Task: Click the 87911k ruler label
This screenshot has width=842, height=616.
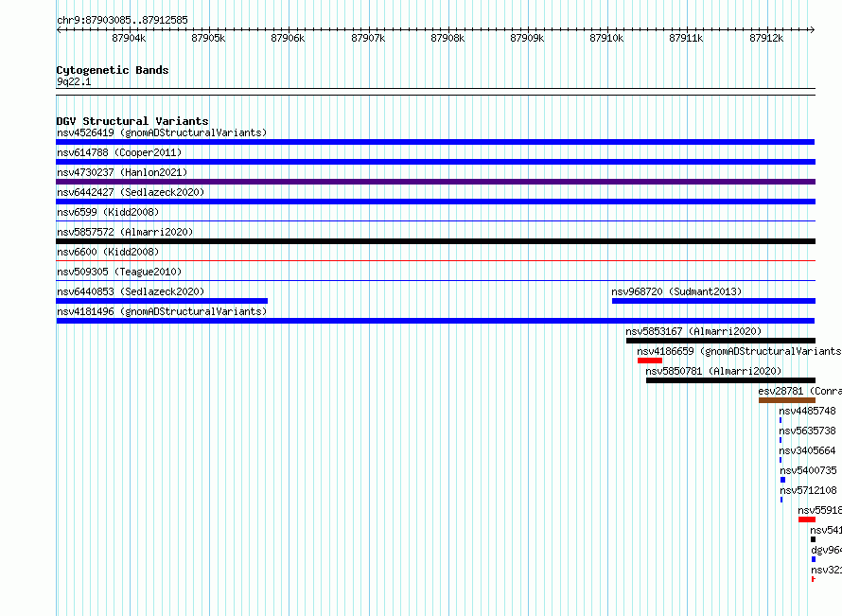Action: click(x=686, y=38)
